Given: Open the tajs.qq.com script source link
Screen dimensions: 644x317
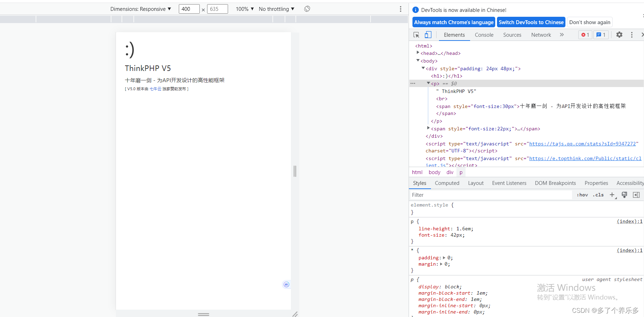Looking at the screenshot, I should click(582, 144).
